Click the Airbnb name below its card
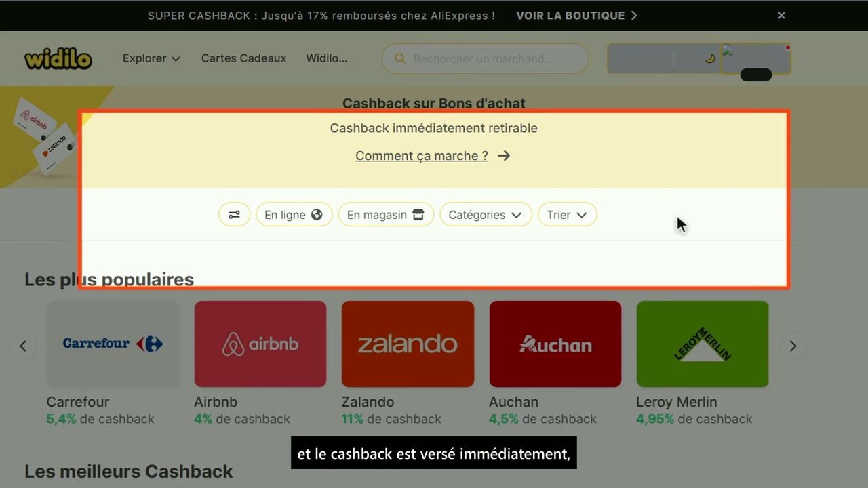The image size is (868, 488). tap(216, 402)
